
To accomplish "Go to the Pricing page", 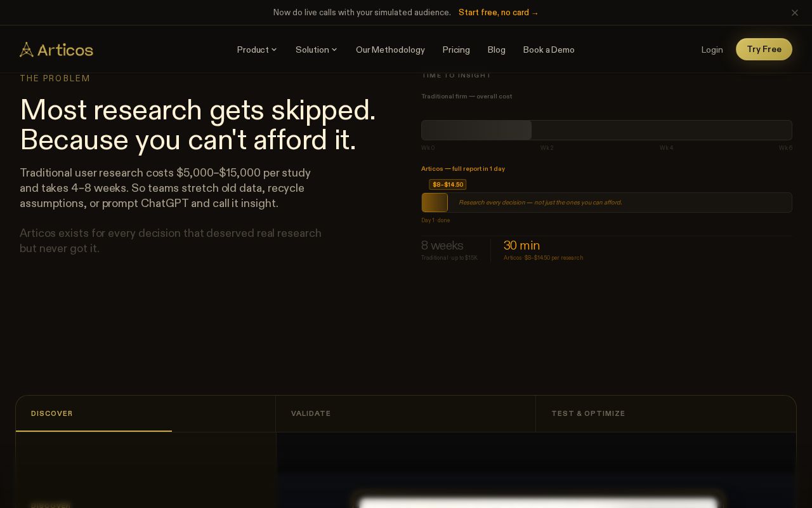I will 456,50.
